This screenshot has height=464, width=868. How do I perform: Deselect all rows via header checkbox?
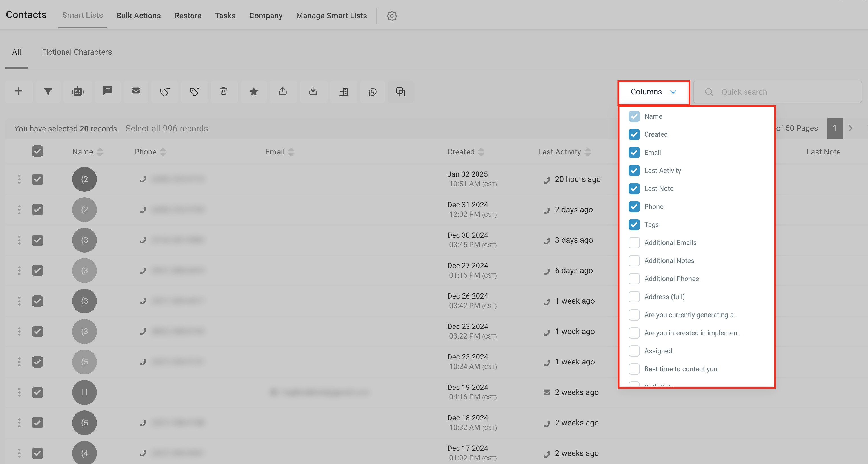point(37,151)
